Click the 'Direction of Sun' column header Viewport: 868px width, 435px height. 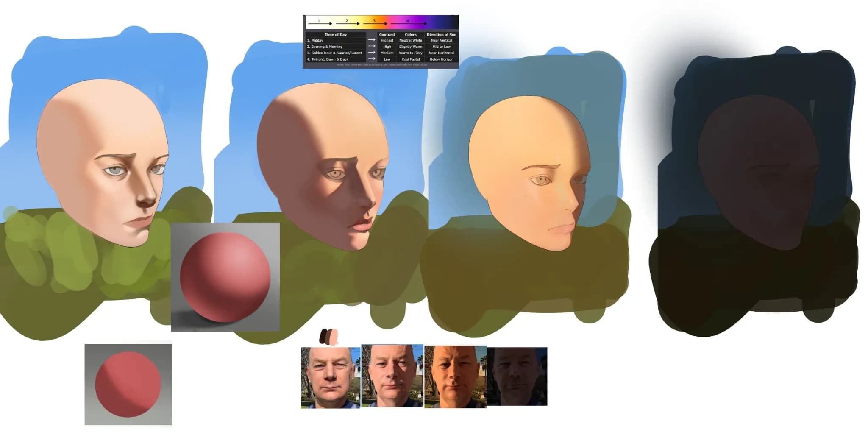pyautogui.click(x=442, y=35)
